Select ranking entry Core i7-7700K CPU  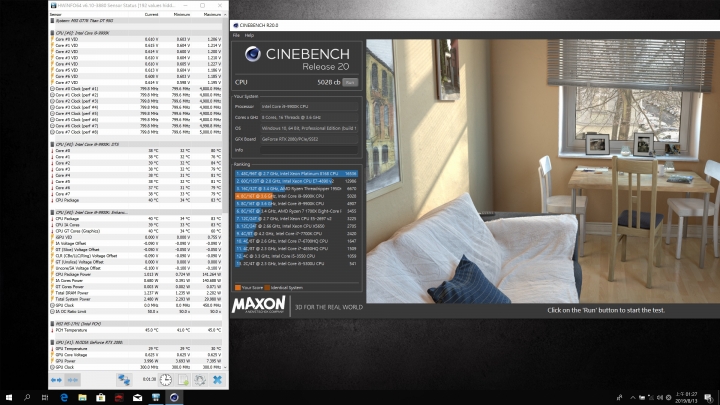[296, 234]
